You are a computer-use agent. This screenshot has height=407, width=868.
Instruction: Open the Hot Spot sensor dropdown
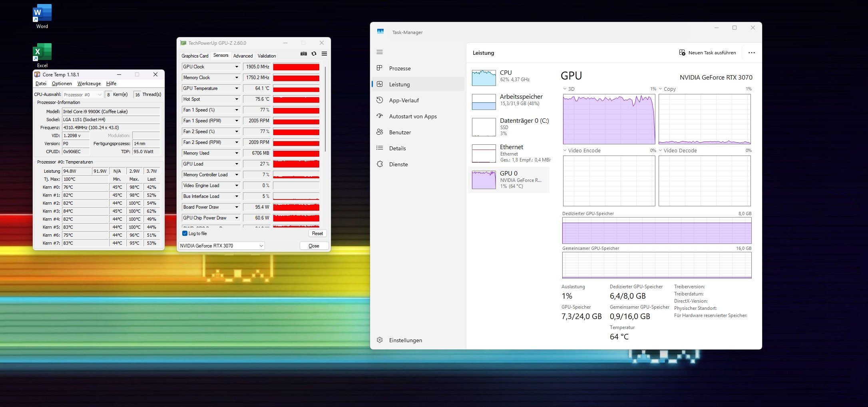tap(237, 99)
